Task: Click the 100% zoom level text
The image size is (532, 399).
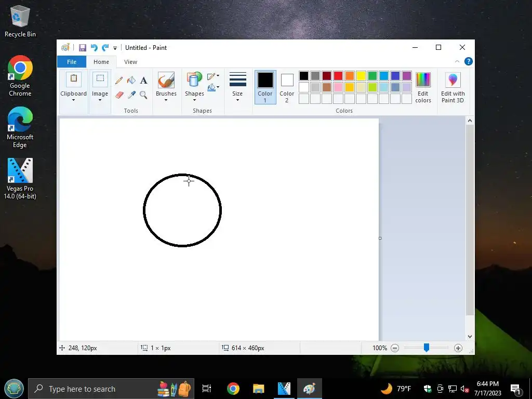Action: [x=379, y=348]
